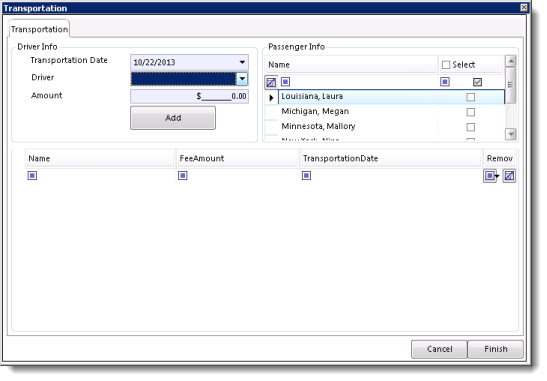547x381 pixels.
Task: Click the passenger list scroll up arrow
Action: pyautogui.click(x=511, y=61)
